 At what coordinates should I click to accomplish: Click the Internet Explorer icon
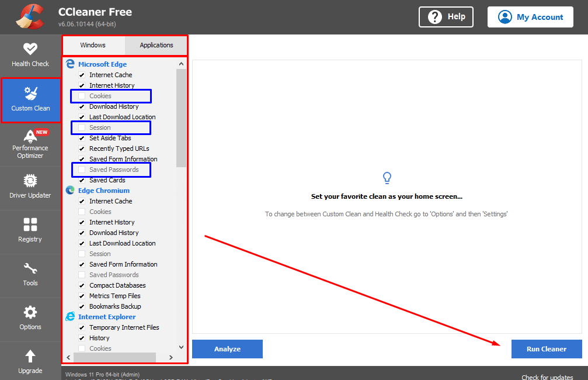click(x=70, y=316)
